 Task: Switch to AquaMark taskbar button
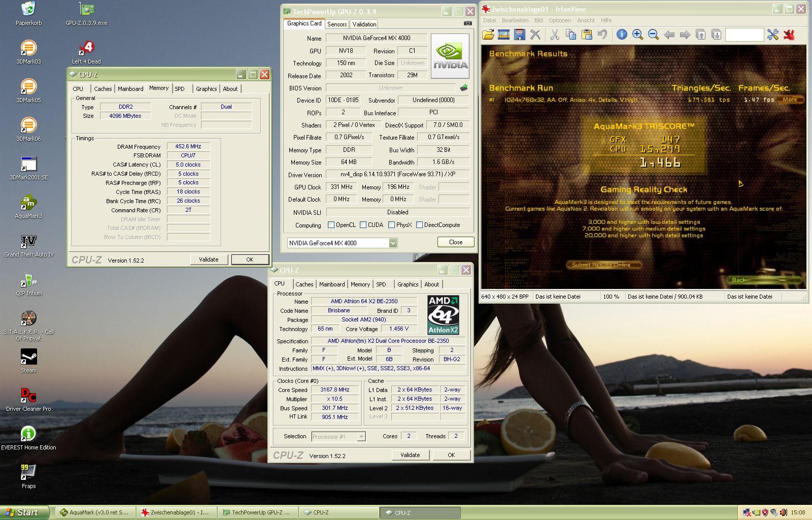tap(95, 512)
